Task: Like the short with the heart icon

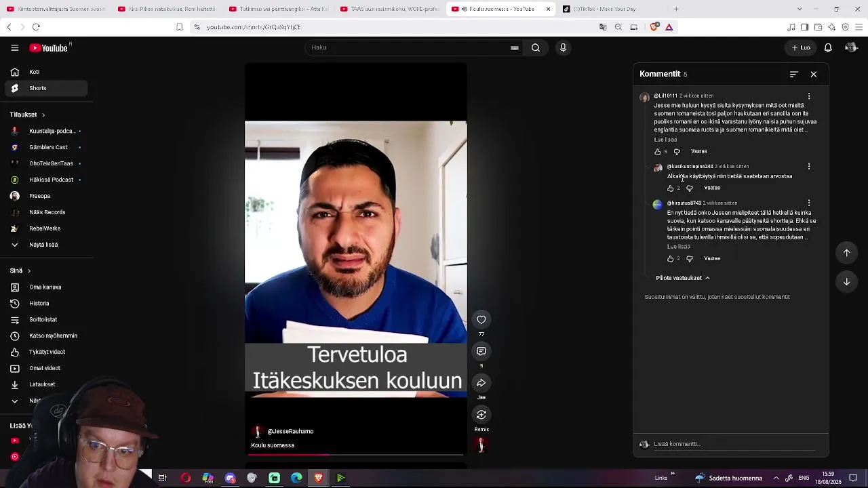Action: [x=481, y=320]
